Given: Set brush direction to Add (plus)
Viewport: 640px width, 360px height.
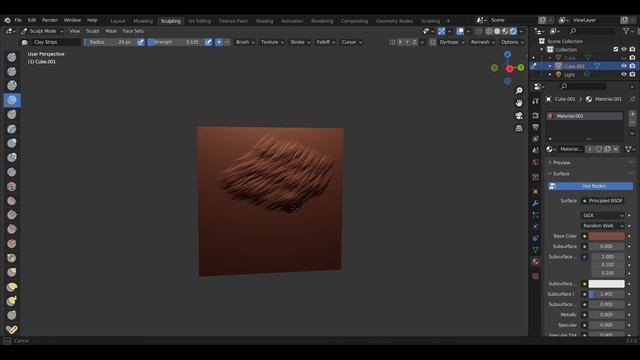Looking at the screenshot, I should click(x=219, y=42).
